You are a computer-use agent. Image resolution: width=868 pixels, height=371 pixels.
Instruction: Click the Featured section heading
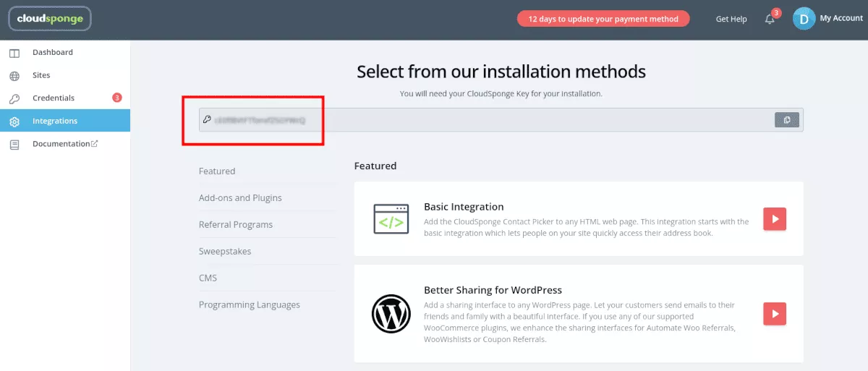tap(375, 166)
